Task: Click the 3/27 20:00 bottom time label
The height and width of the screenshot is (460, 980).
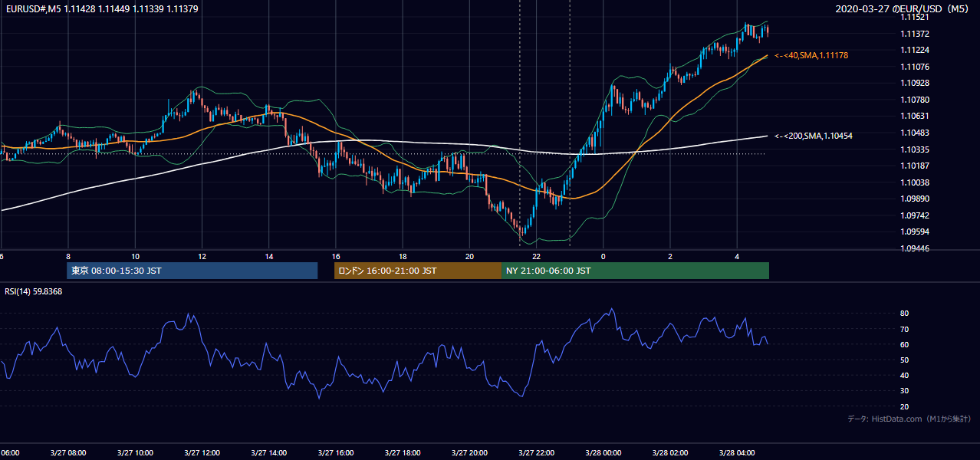Action: pyautogui.click(x=469, y=452)
